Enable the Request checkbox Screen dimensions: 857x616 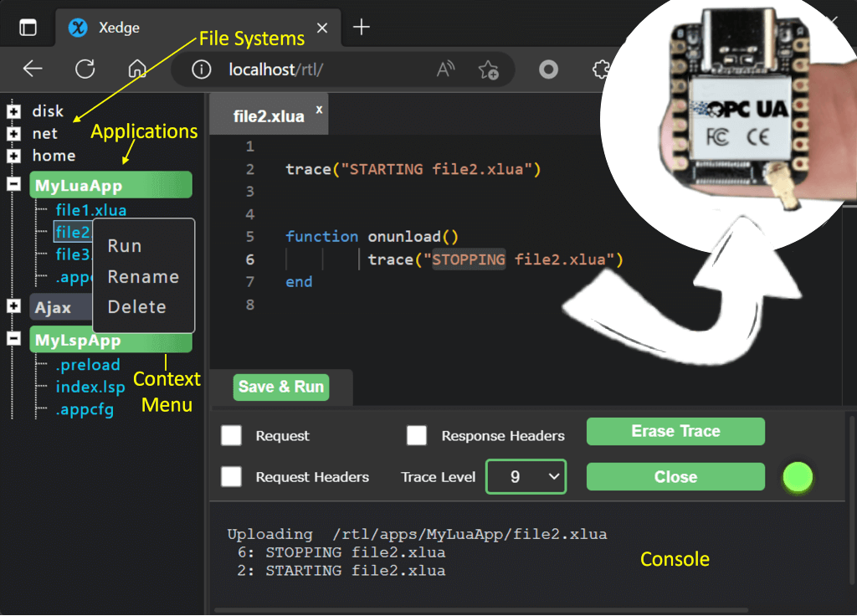point(231,435)
